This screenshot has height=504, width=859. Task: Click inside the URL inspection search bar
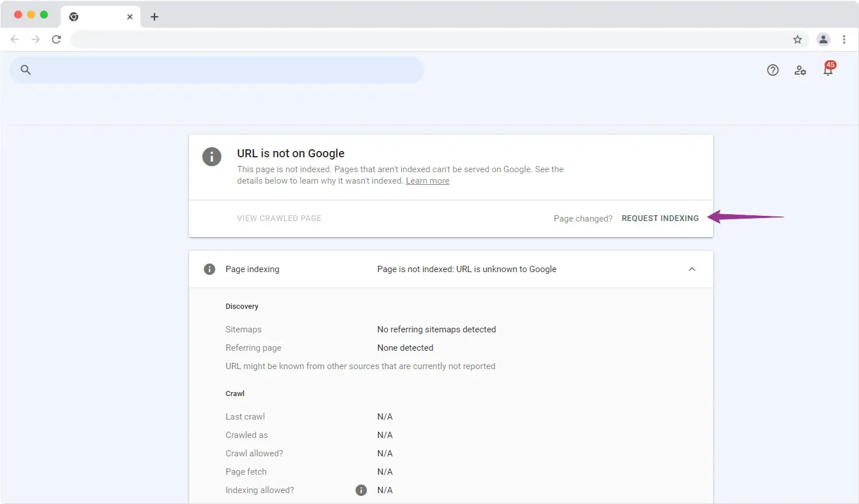click(x=224, y=70)
